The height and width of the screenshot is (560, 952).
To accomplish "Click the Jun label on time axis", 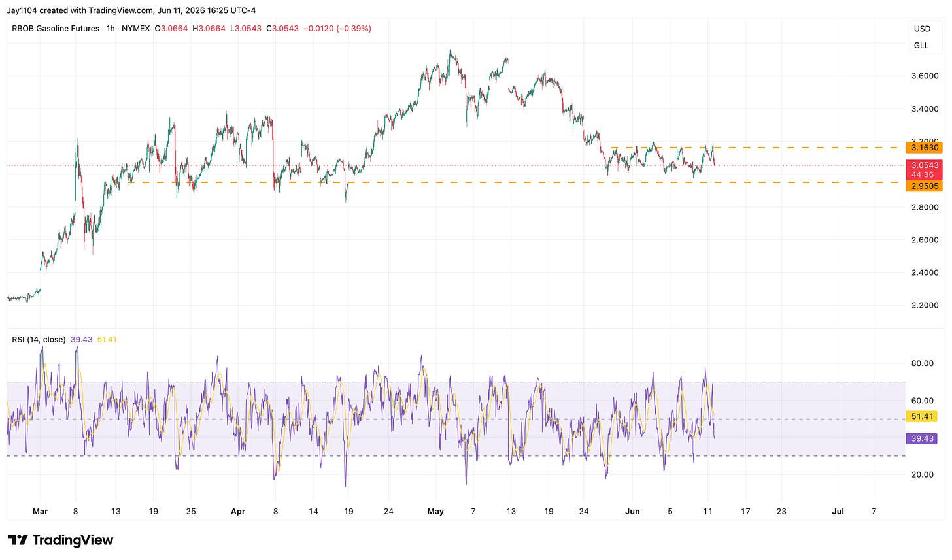I will pyautogui.click(x=632, y=512).
